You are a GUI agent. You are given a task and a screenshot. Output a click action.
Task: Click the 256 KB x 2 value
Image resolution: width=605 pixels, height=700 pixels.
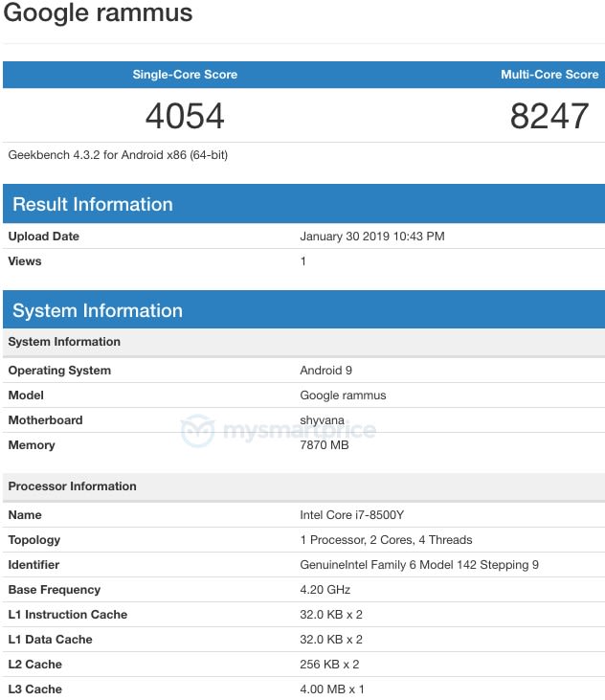coord(329,665)
